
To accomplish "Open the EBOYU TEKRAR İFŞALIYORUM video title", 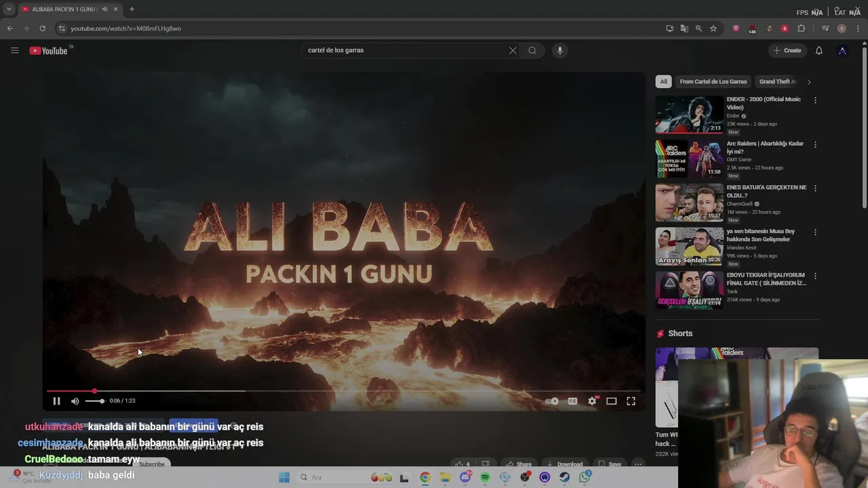I will click(766, 279).
